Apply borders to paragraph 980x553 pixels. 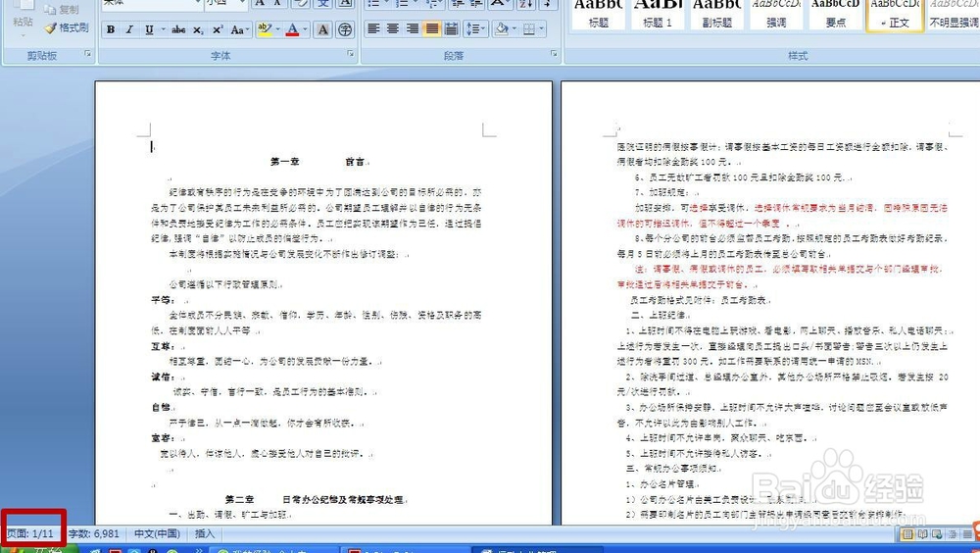[529, 28]
